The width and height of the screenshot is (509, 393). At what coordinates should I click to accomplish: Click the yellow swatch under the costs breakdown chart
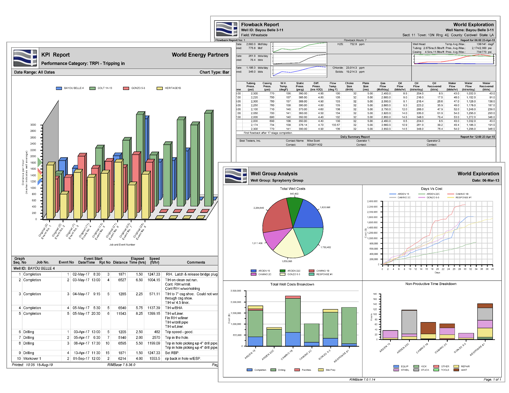point(321,370)
